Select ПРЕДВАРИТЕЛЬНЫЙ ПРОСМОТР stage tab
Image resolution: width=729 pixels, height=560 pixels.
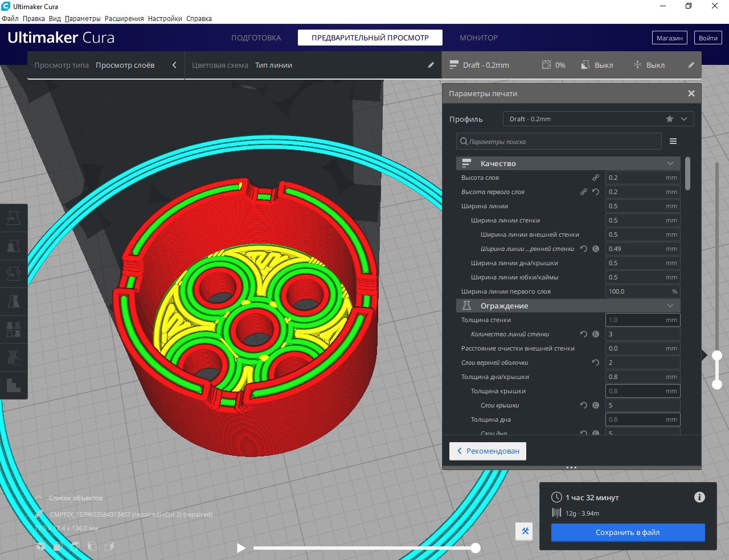click(370, 38)
